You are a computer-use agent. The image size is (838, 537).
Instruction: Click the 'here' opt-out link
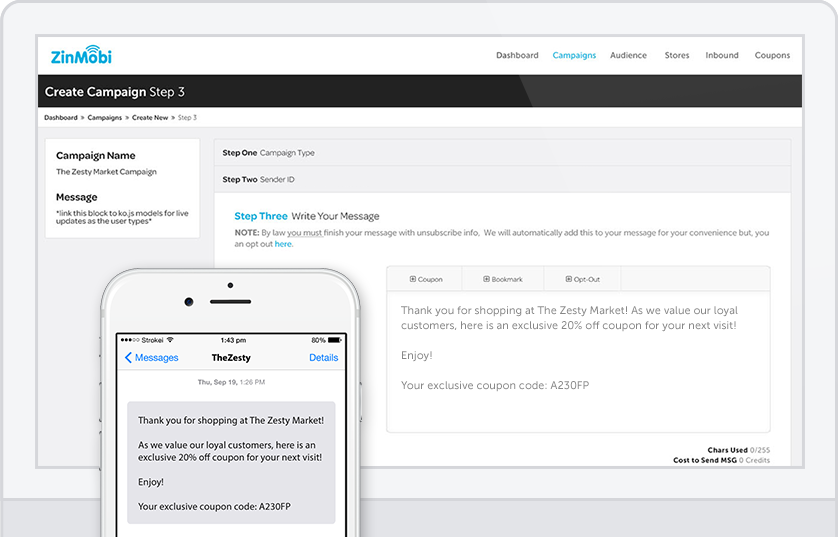click(x=283, y=244)
